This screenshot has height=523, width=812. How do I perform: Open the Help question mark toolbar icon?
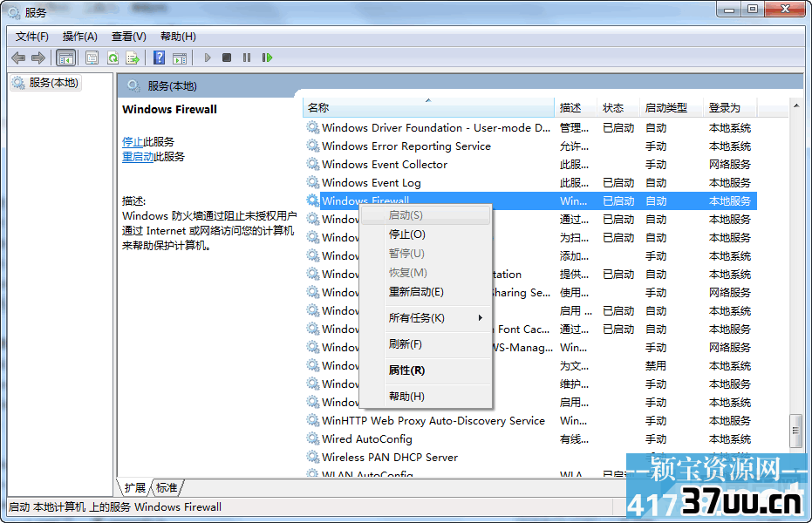[159, 58]
